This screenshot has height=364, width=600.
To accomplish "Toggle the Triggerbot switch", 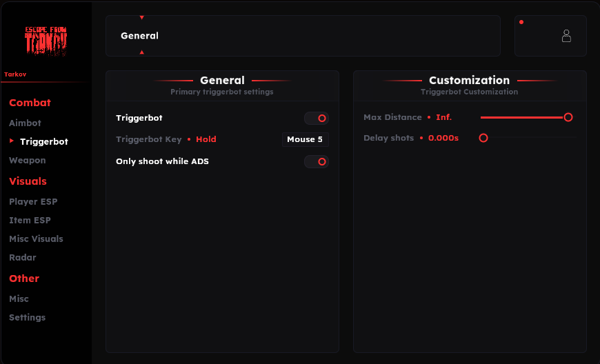I will tap(317, 118).
